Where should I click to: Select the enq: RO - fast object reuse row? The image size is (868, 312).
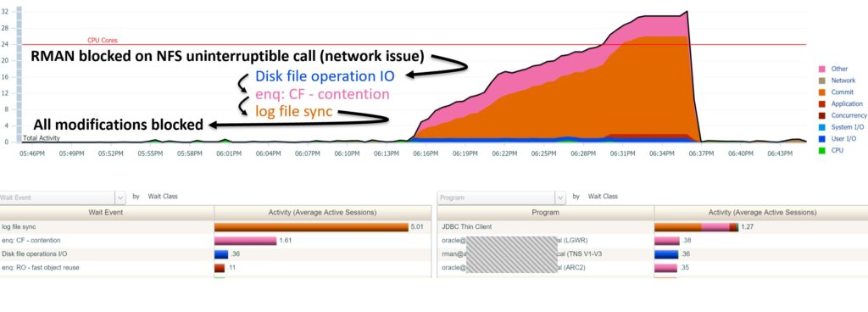pyautogui.click(x=215, y=268)
